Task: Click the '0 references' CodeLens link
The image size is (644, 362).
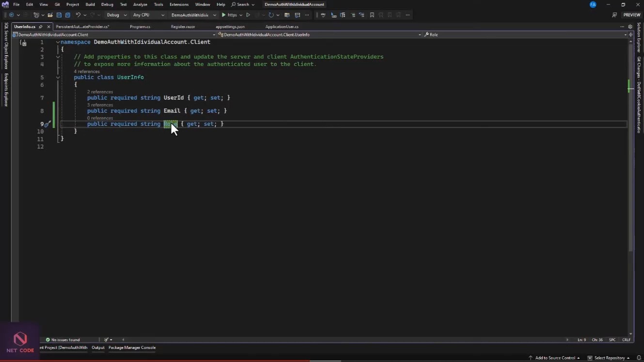Action: 100,118
